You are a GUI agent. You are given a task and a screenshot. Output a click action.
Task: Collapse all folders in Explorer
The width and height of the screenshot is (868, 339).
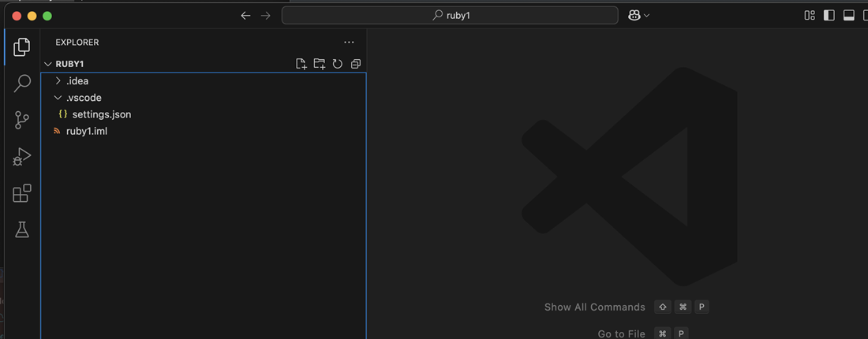pyautogui.click(x=355, y=64)
